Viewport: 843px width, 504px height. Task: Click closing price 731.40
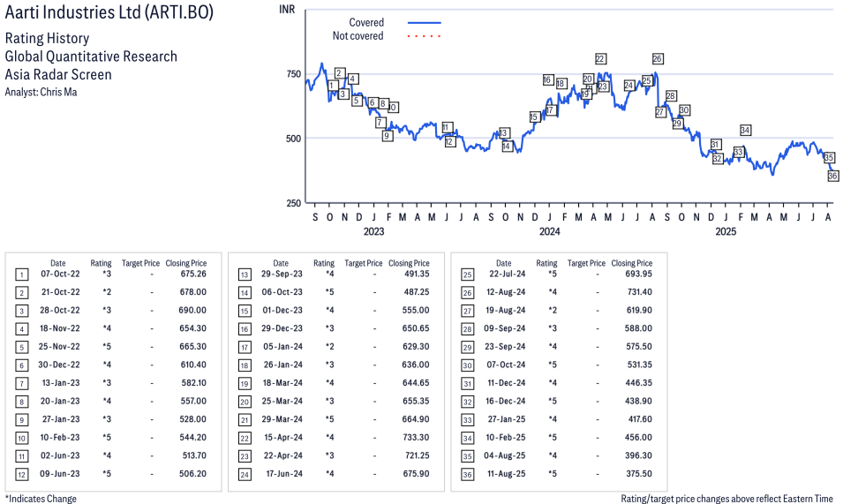click(x=639, y=292)
